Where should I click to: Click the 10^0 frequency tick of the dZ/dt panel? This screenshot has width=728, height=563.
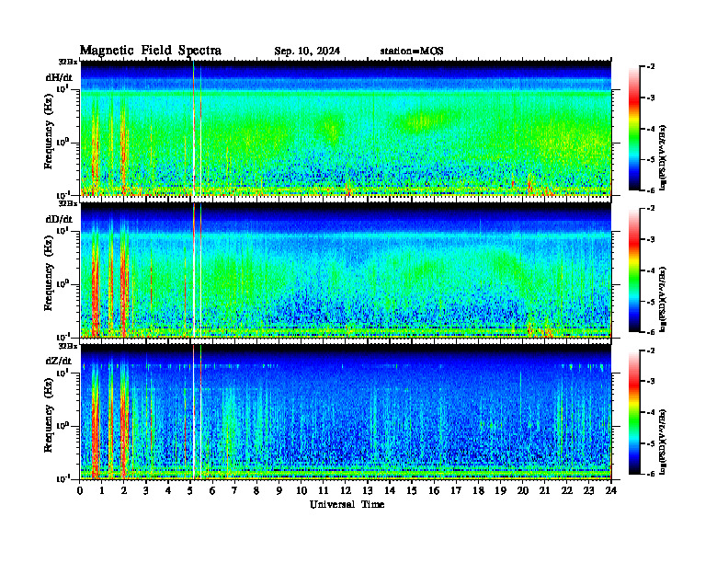(x=63, y=426)
